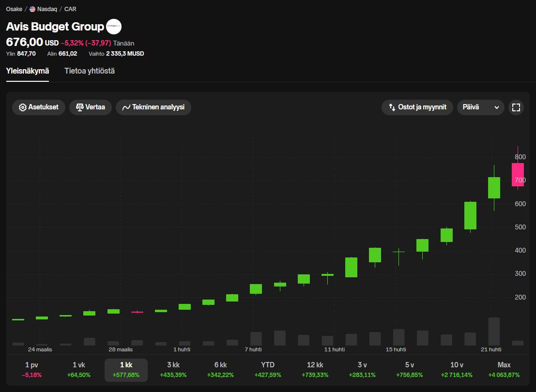Click the 7 huhti date label
Viewport: 536px width, 392px height.
point(253,349)
